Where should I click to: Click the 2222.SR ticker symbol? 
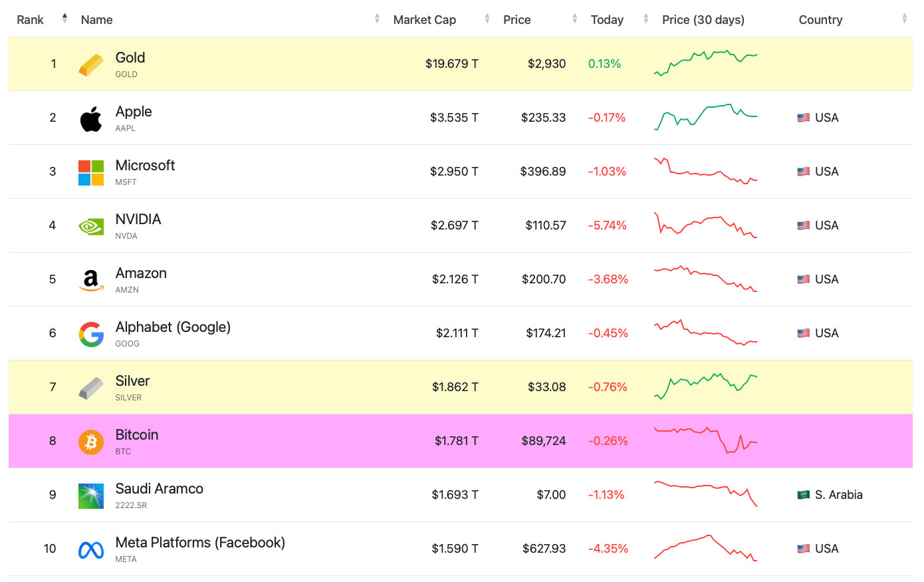132,506
